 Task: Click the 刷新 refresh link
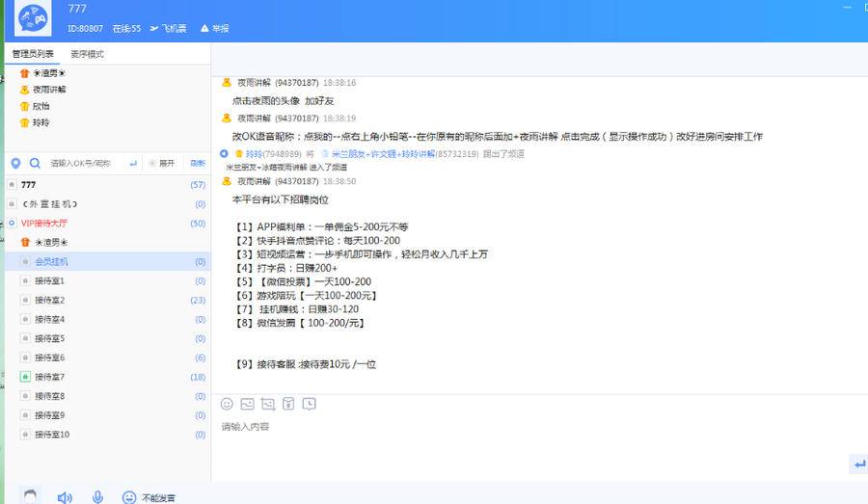(197, 164)
